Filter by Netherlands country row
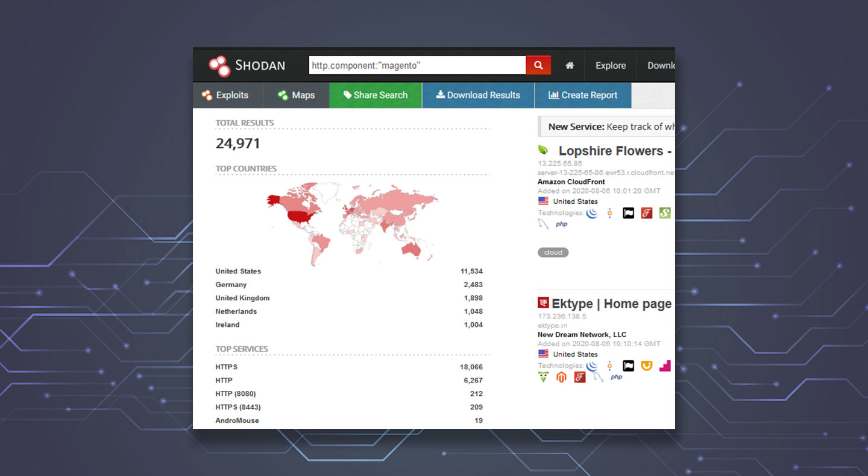The height and width of the screenshot is (476, 868). click(x=349, y=311)
